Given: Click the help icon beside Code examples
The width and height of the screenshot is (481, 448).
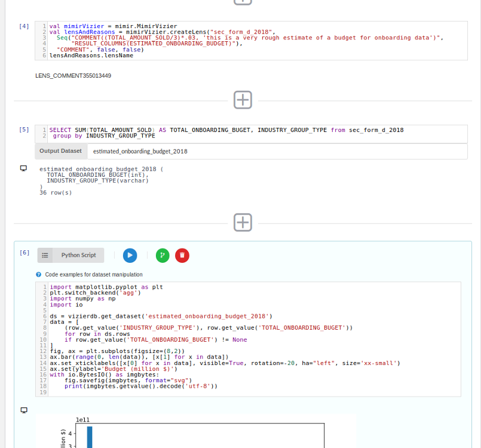Looking at the screenshot, I should pyautogui.click(x=39, y=275).
